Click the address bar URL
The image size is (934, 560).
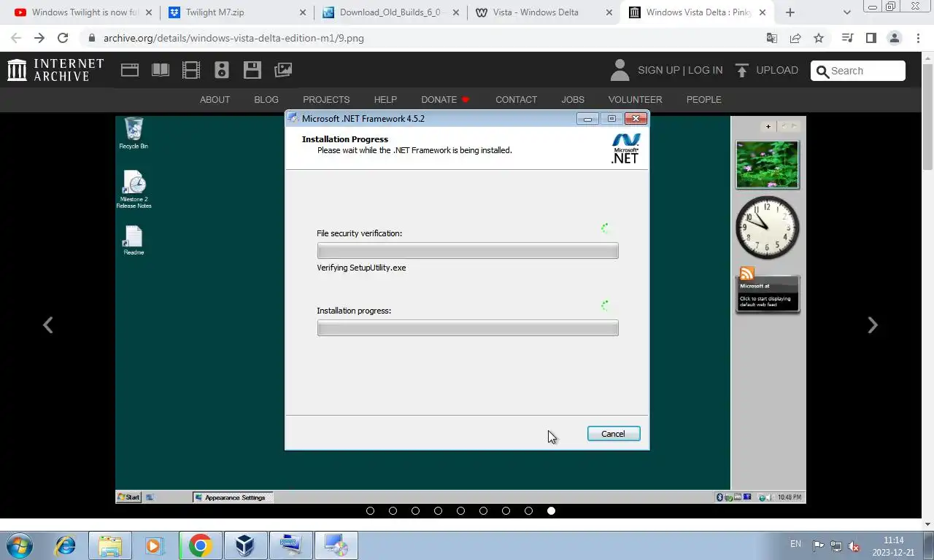pos(233,38)
